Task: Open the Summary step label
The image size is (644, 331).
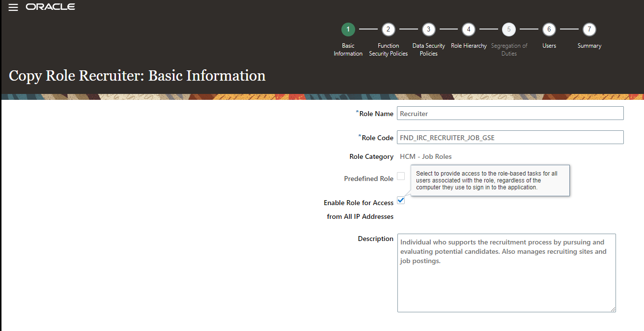Action: [589, 46]
